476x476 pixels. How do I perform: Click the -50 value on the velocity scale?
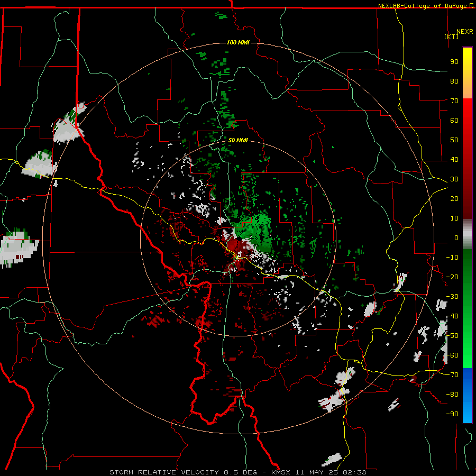click(x=452, y=336)
